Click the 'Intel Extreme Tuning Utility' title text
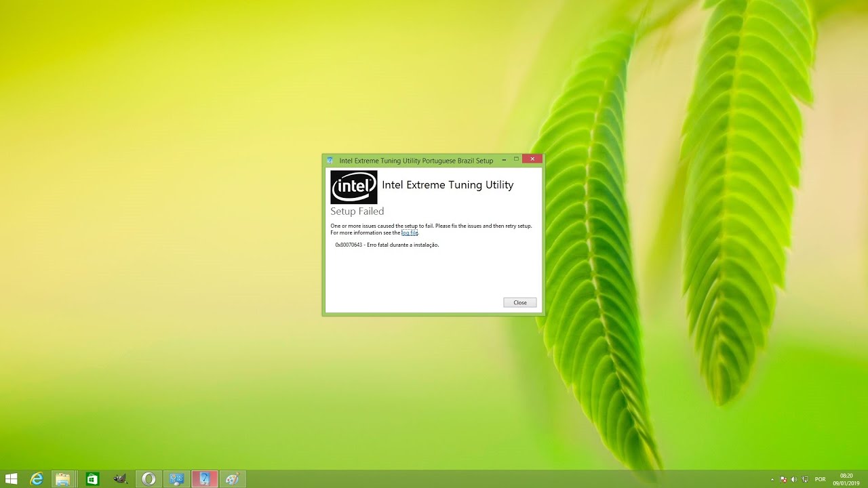 click(x=448, y=185)
